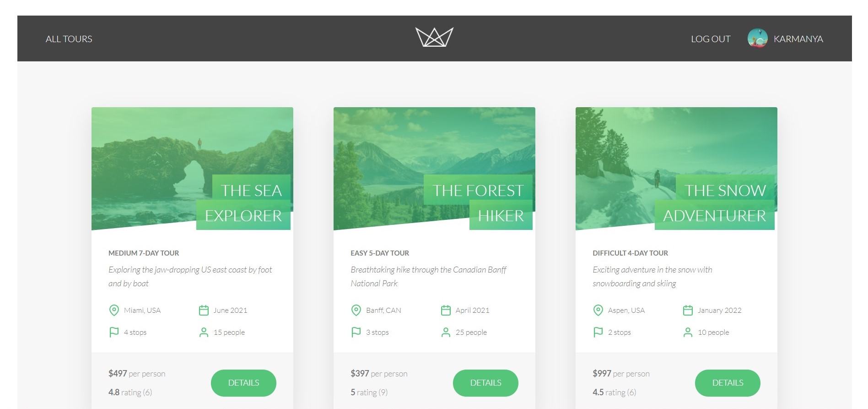
Task: Click the location pin icon beside Miami, USA
Action: (x=114, y=311)
